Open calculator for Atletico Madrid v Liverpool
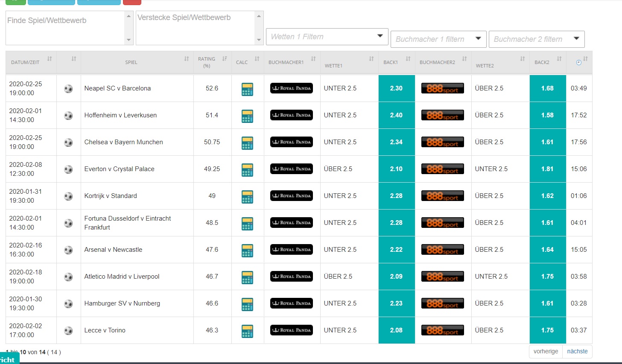This screenshot has width=622, height=364. 247,277
